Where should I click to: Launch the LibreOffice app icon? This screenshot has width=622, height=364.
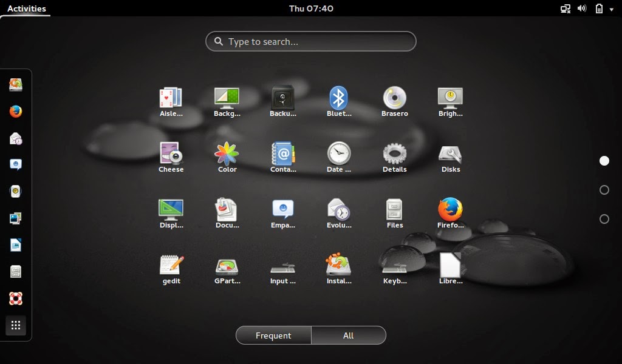click(x=450, y=265)
